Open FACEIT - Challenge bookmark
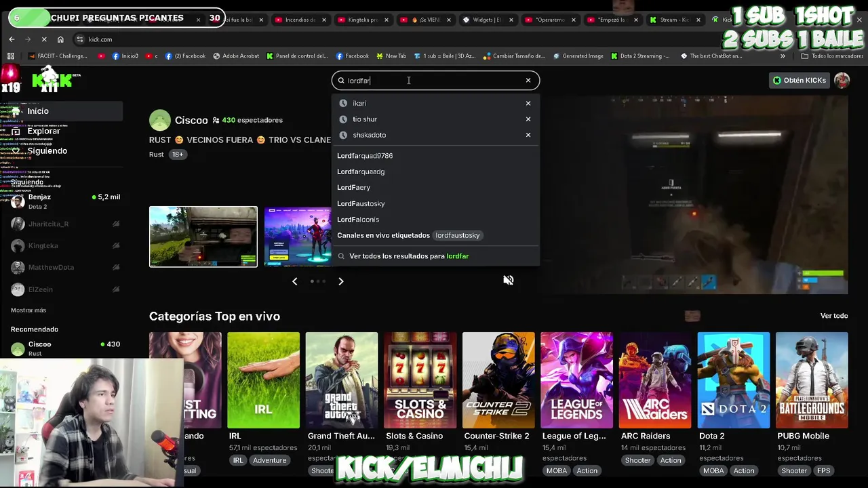The height and width of the screenshot is (488, 868). pyautogui.click(x=58, y=56)
